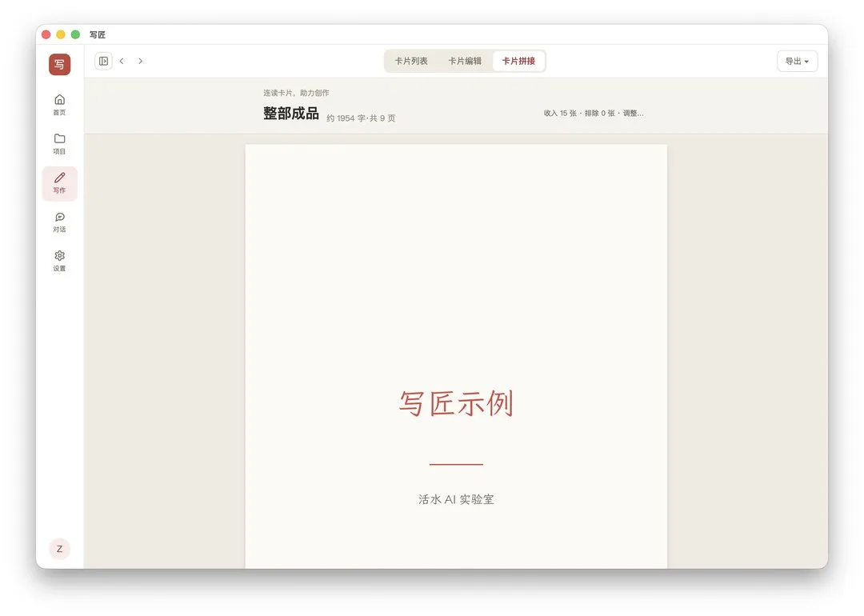Click 活水 AI 实验室 author text
The image size is (864, 616).
click(456, 499)
